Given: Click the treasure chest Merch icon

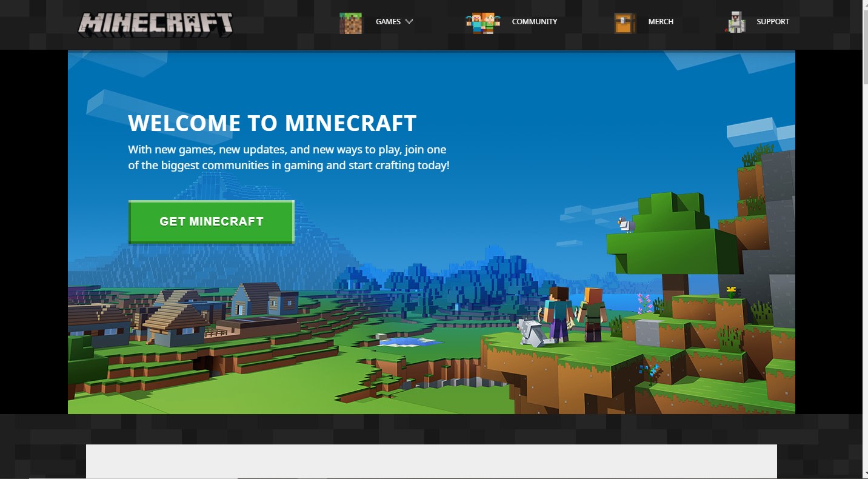Looking at the screenshot, I should coord(625,22).
